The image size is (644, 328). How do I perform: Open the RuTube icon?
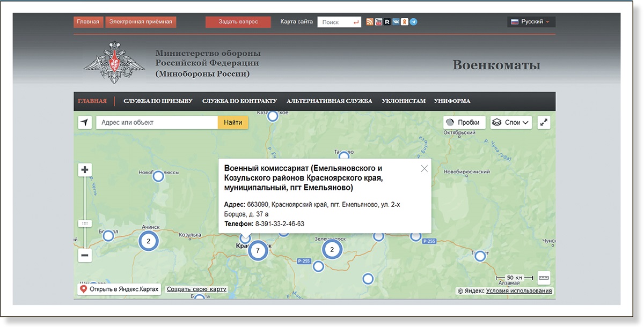tap(387, 21)
